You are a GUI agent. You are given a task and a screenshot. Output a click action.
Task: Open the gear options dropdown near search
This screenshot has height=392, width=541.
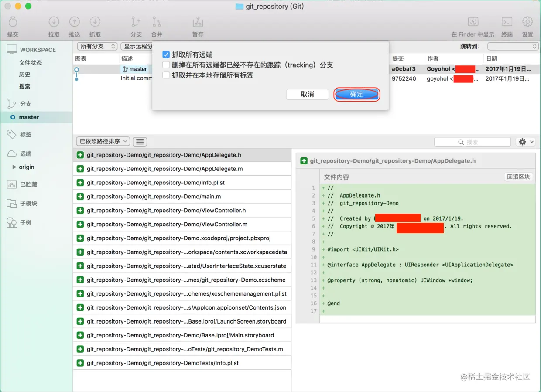pos(525,142)
